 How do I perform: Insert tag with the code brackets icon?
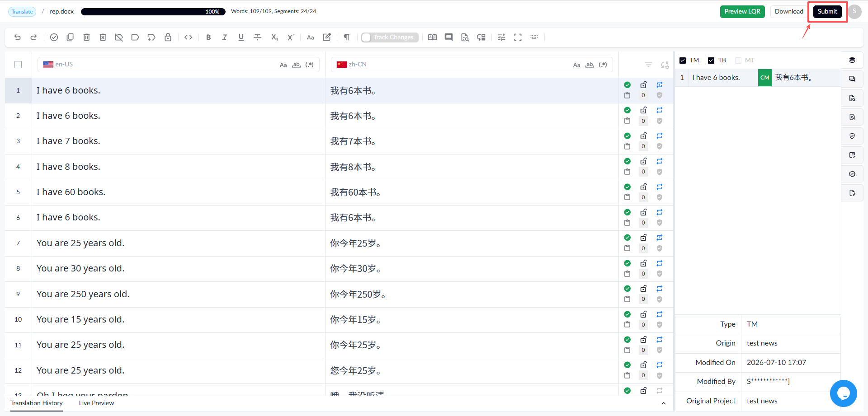point(189,37)
